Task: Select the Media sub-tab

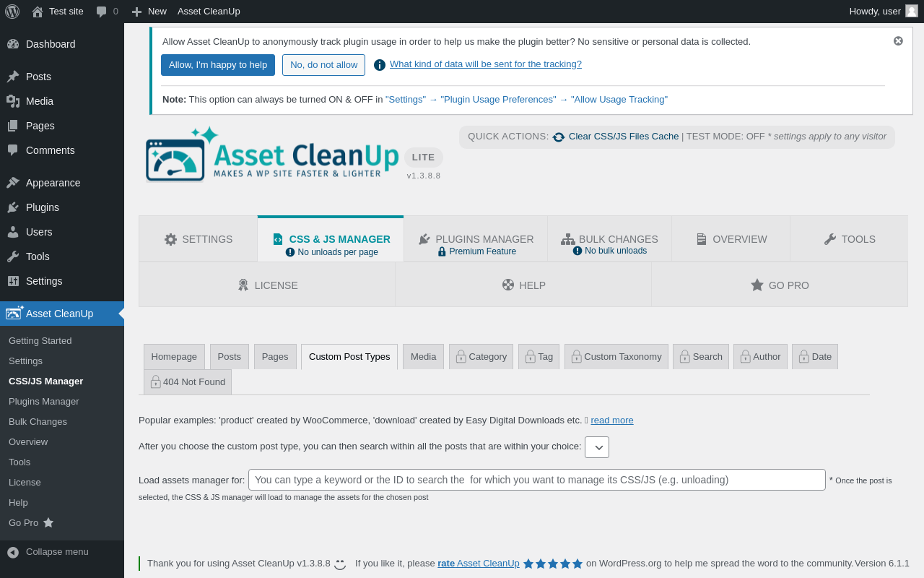Action: pyautogui.click(x=424, y=357)
